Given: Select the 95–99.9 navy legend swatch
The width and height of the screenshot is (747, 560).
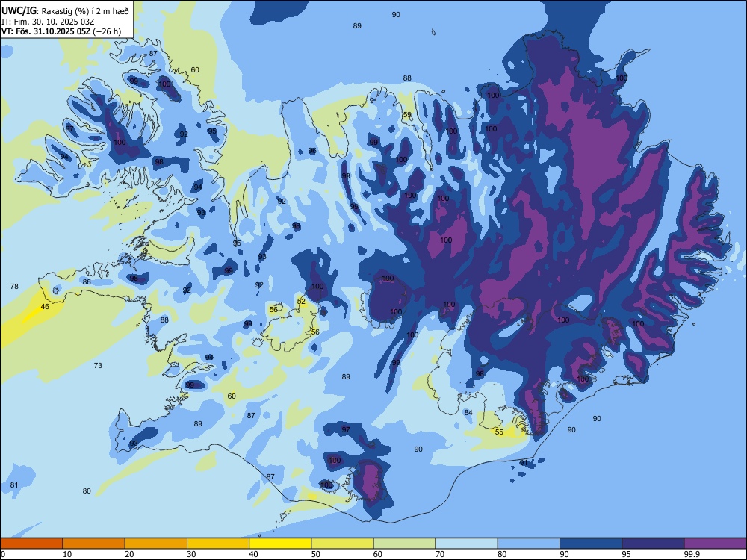Looking at the screenshot, I should pos(653,544).
